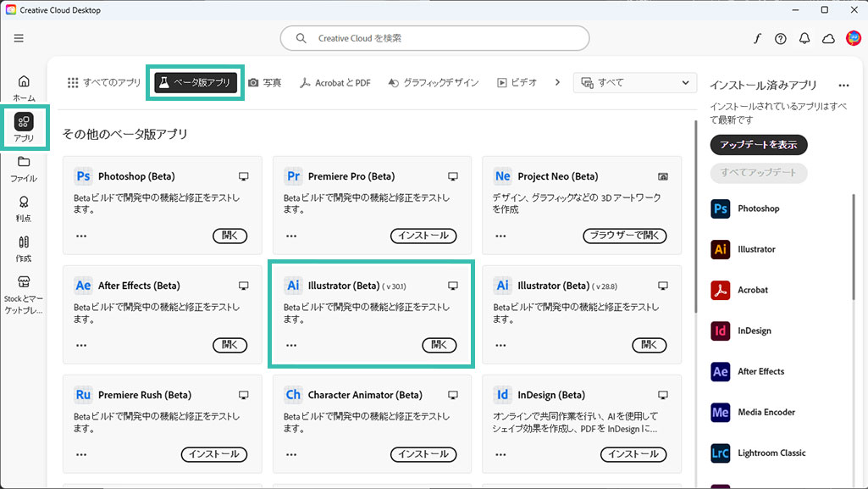Go to ホーム in the sidebar
This screenshot has width=868, height=489.
pos(24,87)
